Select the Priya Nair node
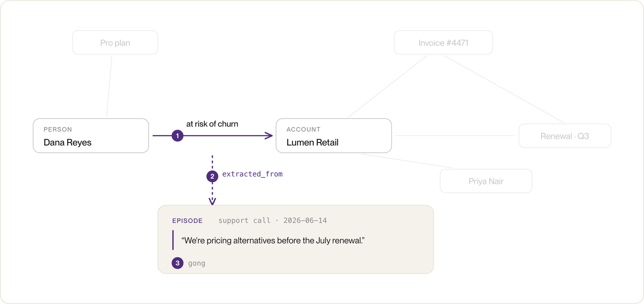 pyautogui.click(x=486, y=181)
